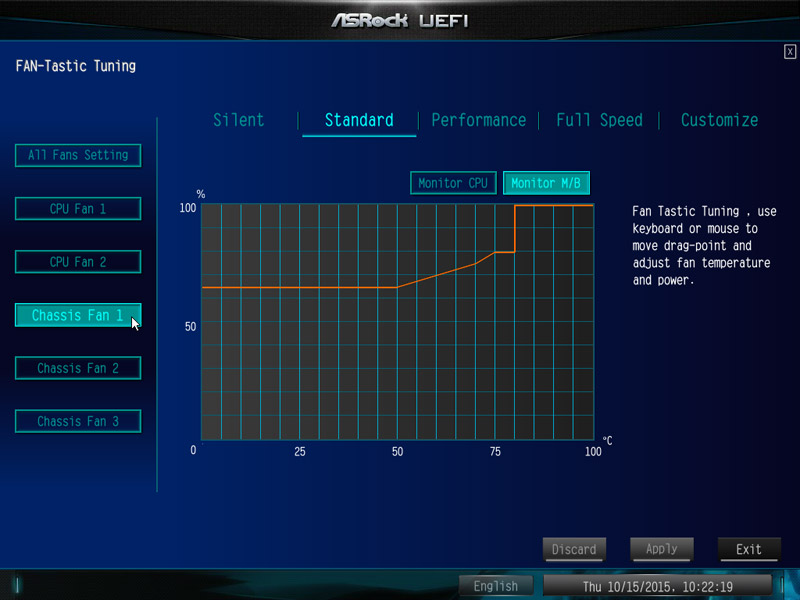Toggle Monitor CPU temperature source

point(453,183)
